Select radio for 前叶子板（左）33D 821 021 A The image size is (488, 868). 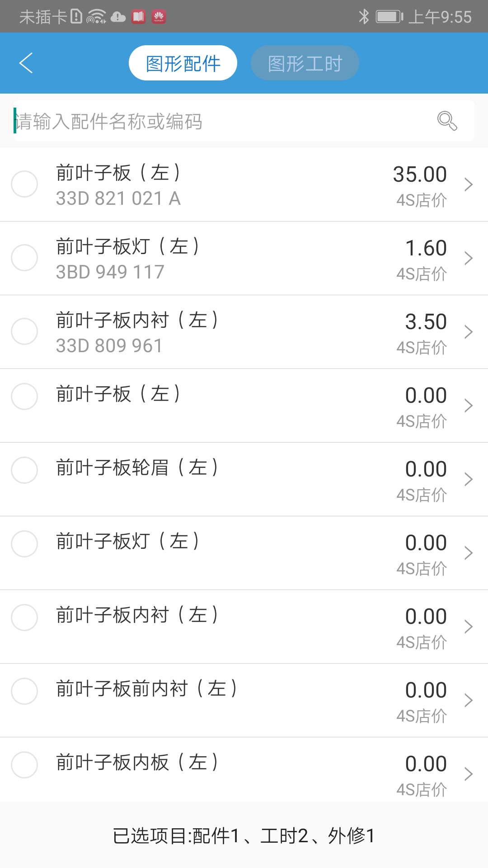(x=24, y=184)
